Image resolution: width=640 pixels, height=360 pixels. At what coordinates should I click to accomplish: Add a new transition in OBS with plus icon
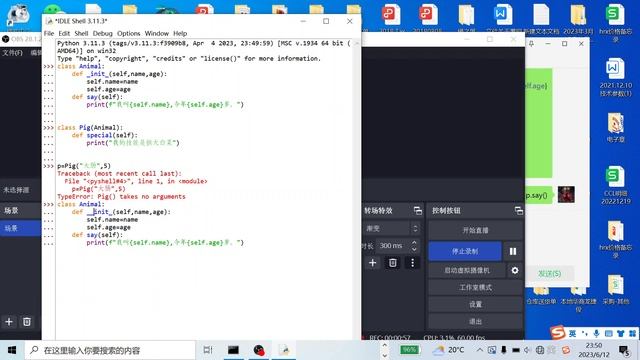tap(372, 263)
